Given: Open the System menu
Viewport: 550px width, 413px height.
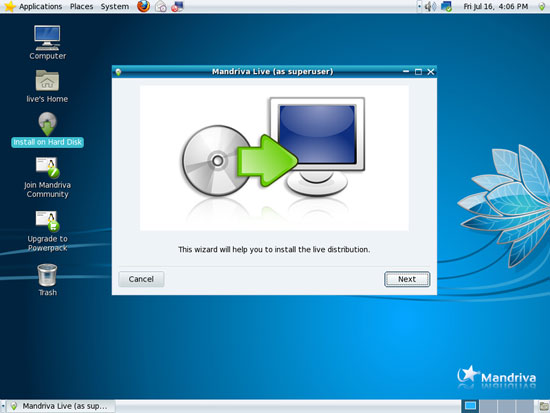Looking at the screenshot, I should [115, 6].
